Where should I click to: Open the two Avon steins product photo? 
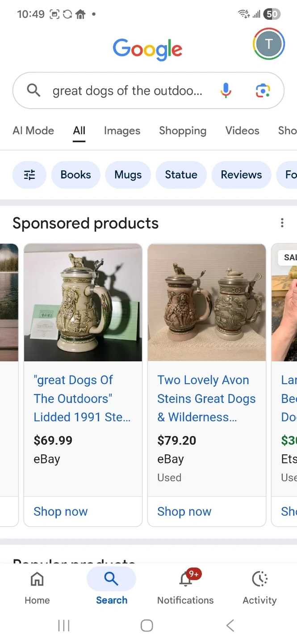pyautogui.click(x=207, y=302)
